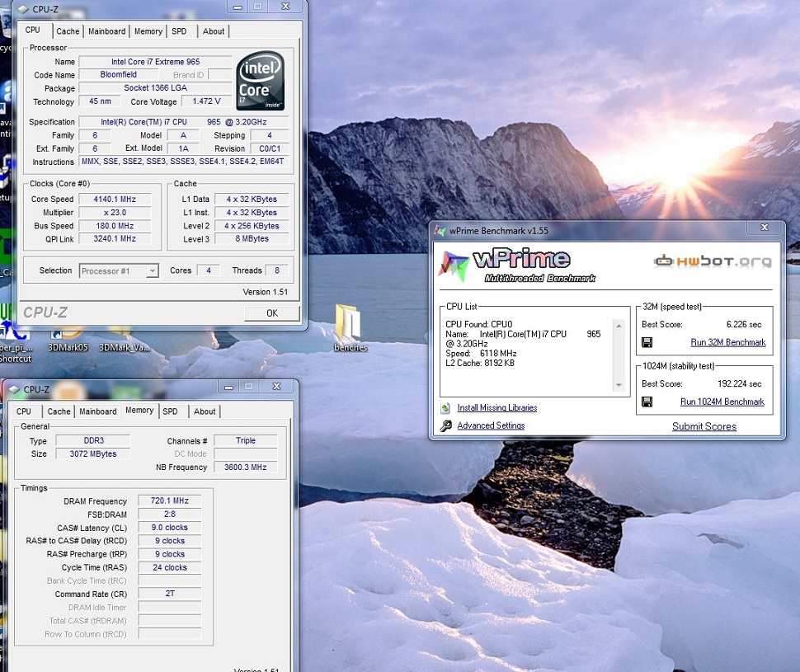Close the wPrime Benchmark window
The height and width of the screenshot is (672, 800).
coord(765,228)
